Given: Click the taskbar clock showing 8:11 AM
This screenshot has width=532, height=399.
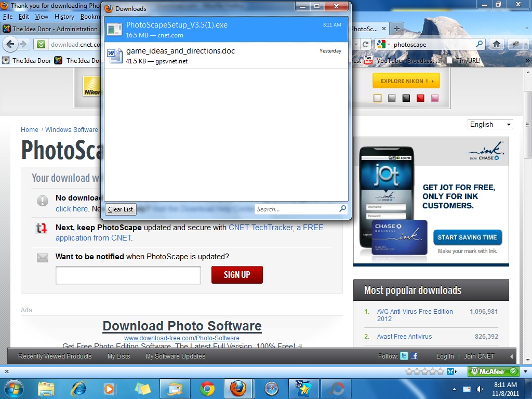Looking at the screenshot, I should 505,389.
